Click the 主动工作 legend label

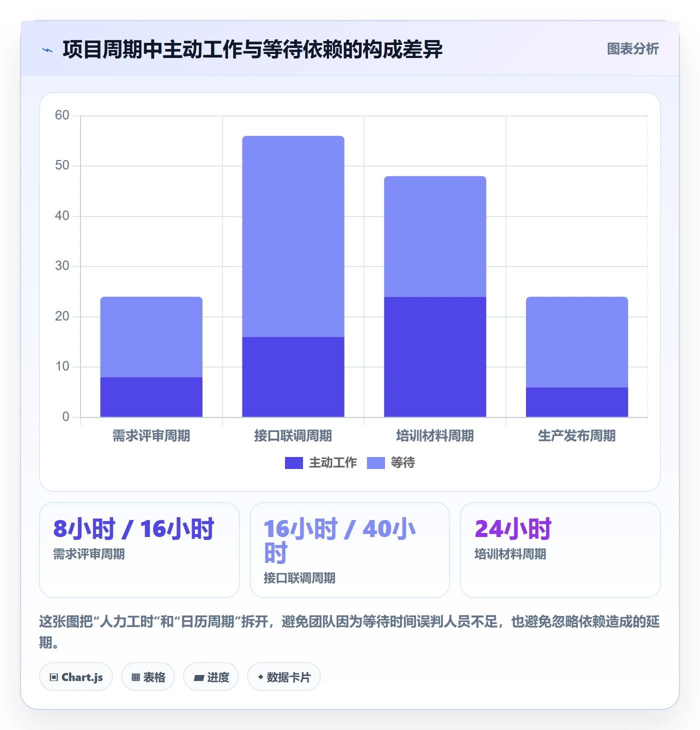coord(333,463)
